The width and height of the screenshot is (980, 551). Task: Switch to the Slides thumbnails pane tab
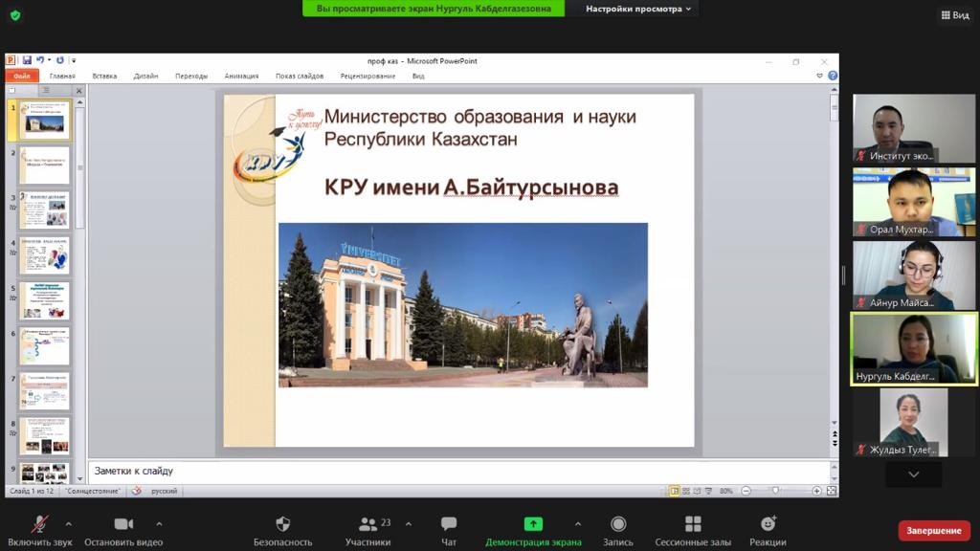11,91
